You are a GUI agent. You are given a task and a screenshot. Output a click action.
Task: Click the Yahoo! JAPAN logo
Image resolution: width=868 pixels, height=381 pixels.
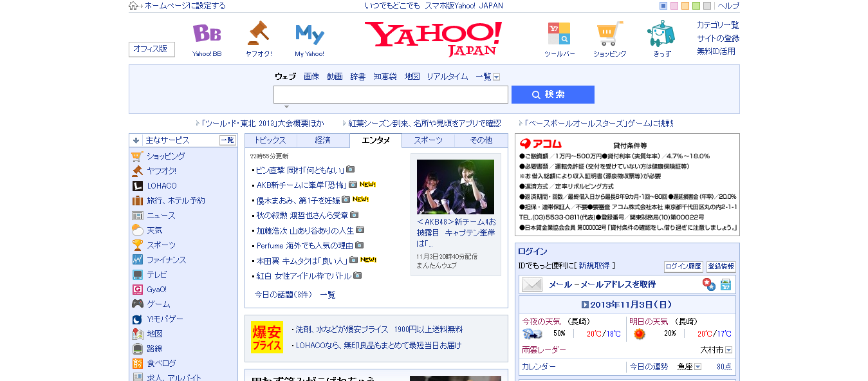click(433, 39)
